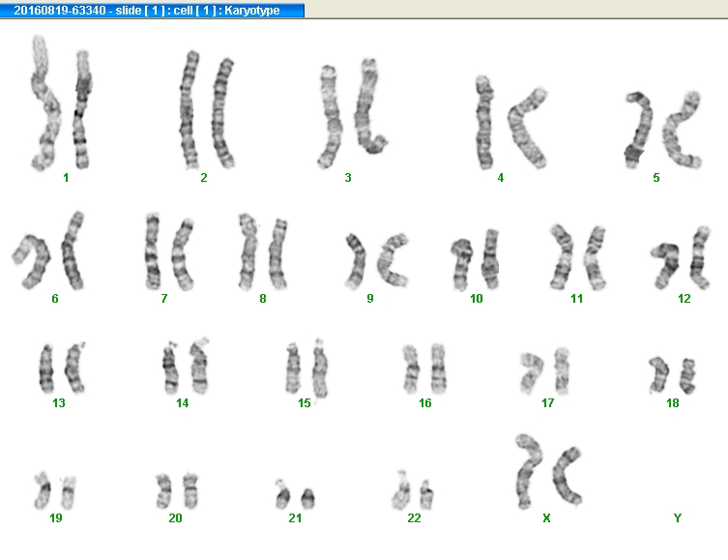The height and width of the screenshot is (560, 728).
Task: Select chromosome pair 10 image
Action: click(x=475, y=259)
